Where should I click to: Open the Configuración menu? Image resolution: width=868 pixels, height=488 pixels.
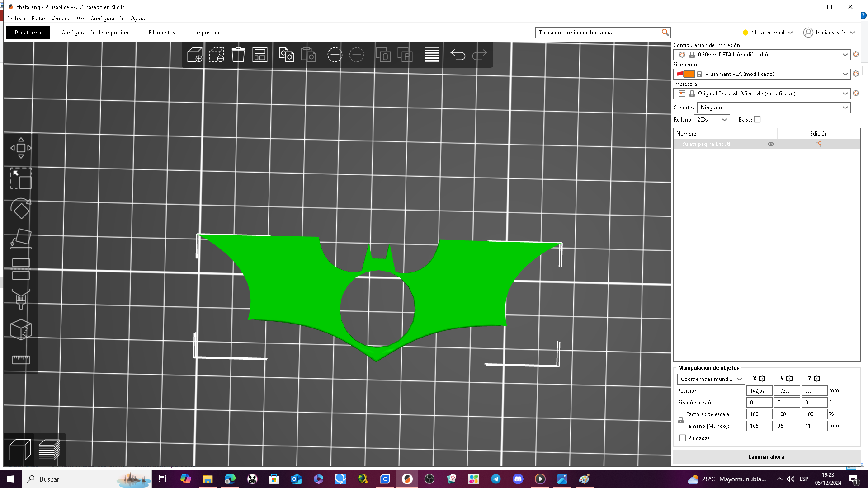(108, 19)
